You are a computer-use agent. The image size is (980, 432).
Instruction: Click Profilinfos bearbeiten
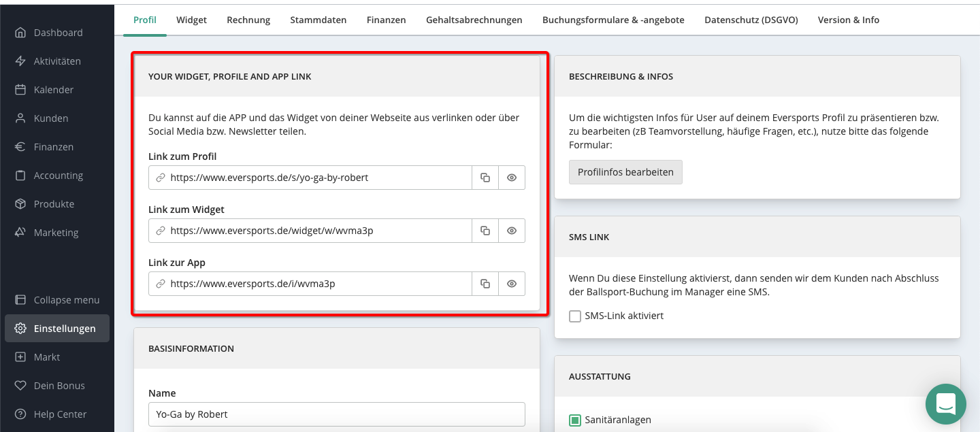pyautogui.click(x=625, y=172)
